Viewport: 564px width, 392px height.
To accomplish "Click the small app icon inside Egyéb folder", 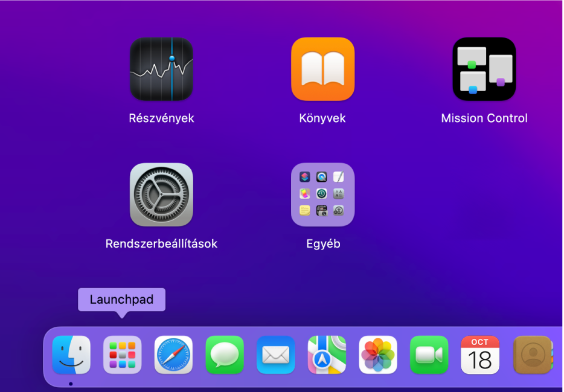I will [305, 177].
